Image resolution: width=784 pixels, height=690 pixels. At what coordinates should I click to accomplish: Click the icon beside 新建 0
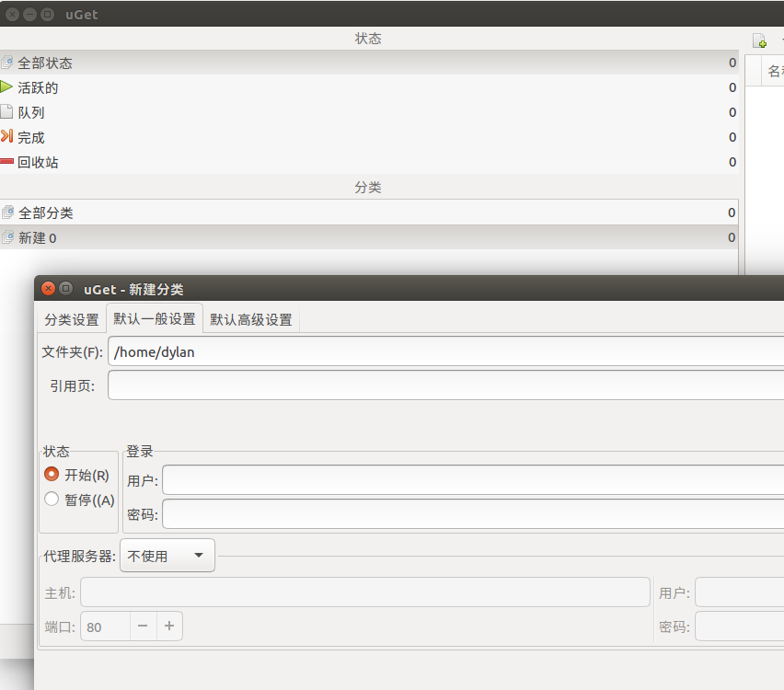click(7, 237)
